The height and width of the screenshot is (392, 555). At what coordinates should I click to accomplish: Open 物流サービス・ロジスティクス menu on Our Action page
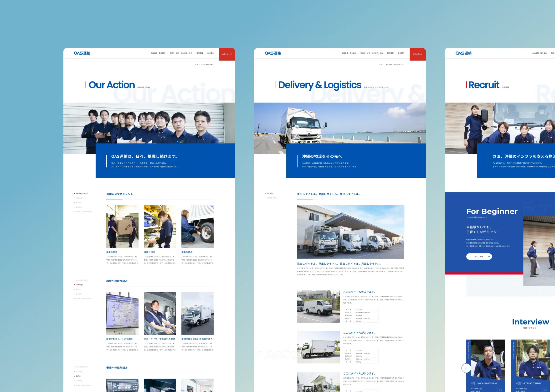pyautogui.click(x=180, y=53)
